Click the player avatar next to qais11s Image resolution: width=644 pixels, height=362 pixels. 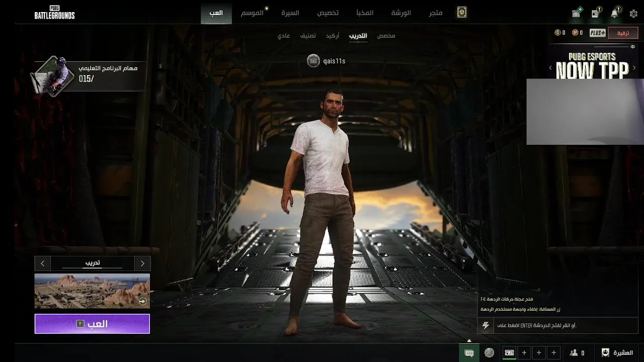[x=313, y=61]
